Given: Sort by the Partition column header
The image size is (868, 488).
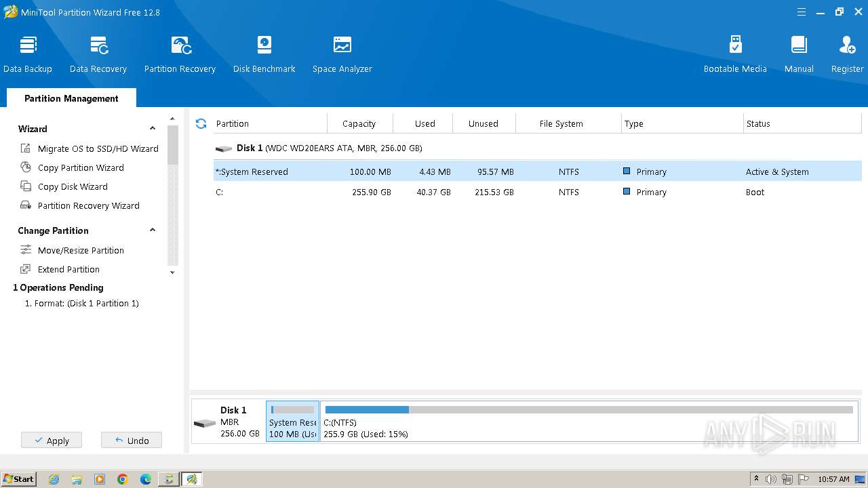Looking at the screenshot, I should (270, 123).
